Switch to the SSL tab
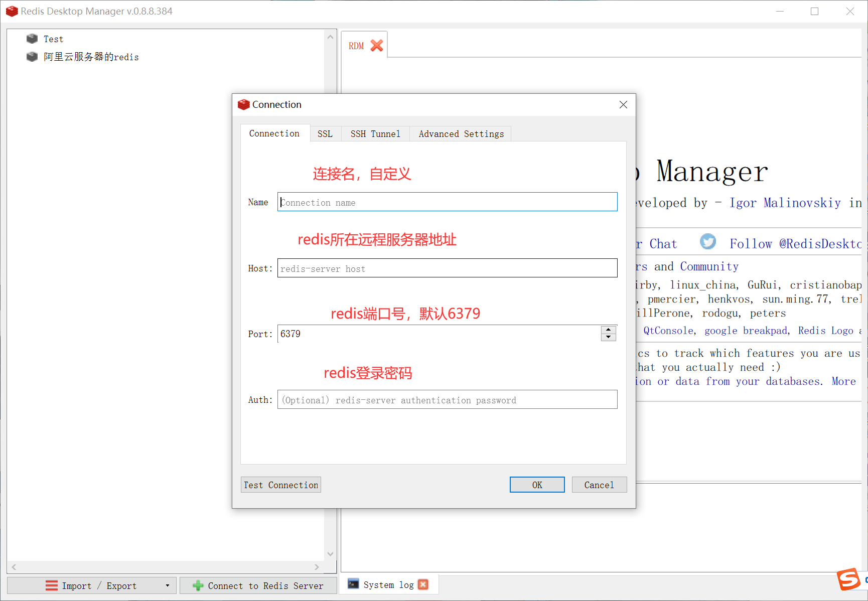This screenshot has height=601, width=868. [325, 134]
